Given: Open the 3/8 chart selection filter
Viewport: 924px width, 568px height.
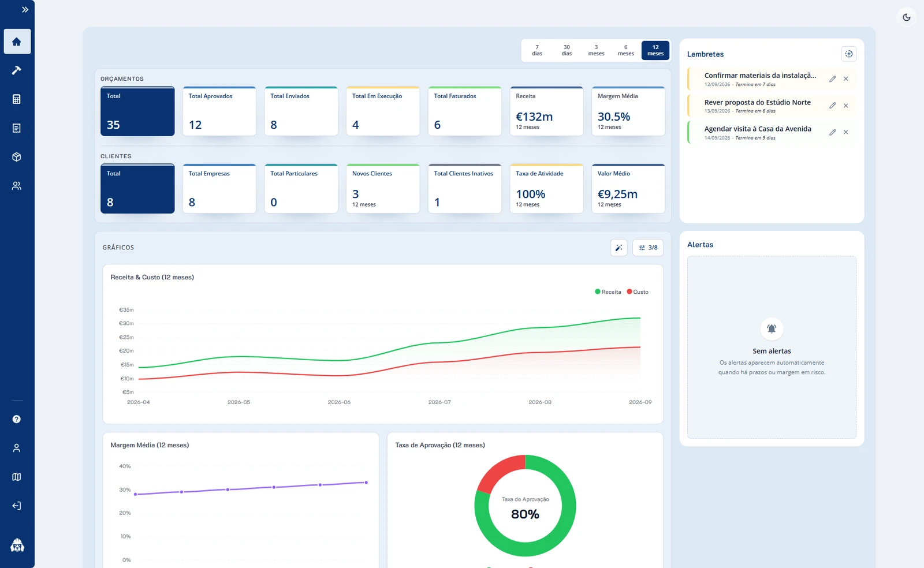Looking at the screenshot, I should tap(648, 248).
